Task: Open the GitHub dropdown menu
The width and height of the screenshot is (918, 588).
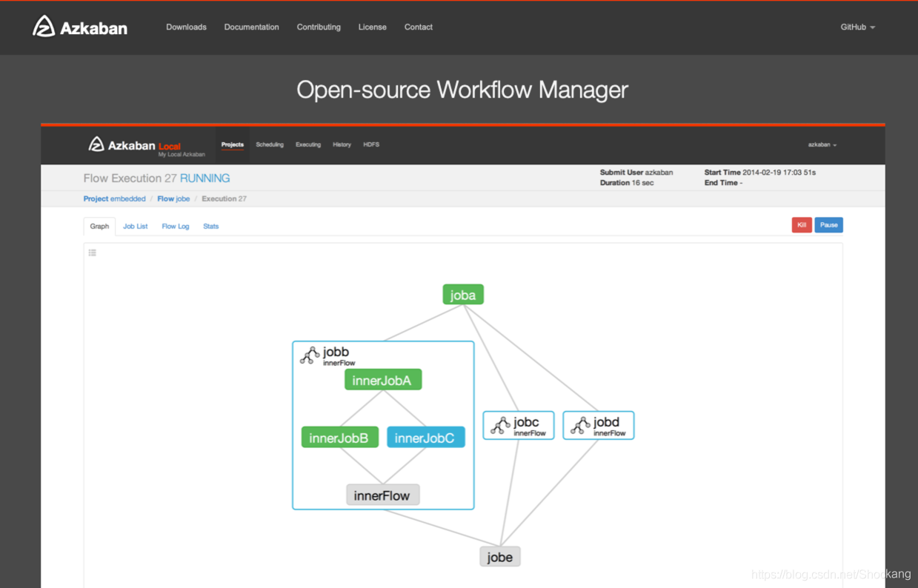Action: 857,27
